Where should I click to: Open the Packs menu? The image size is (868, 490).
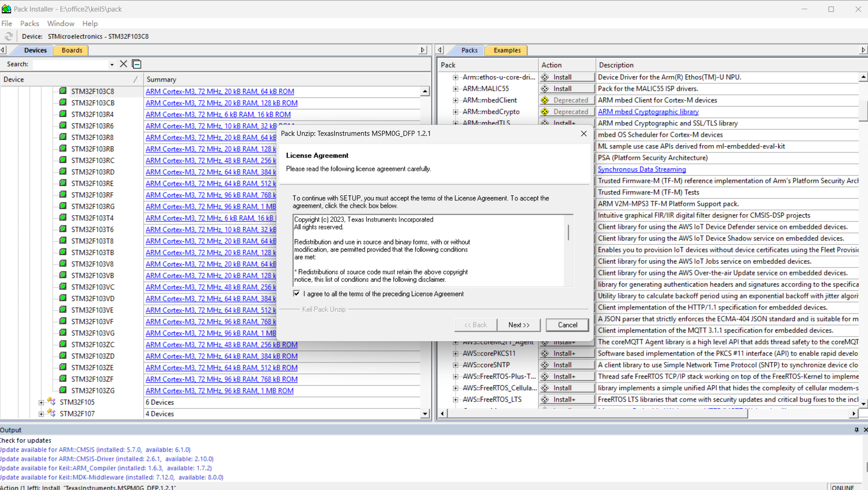tap(29, 23)
